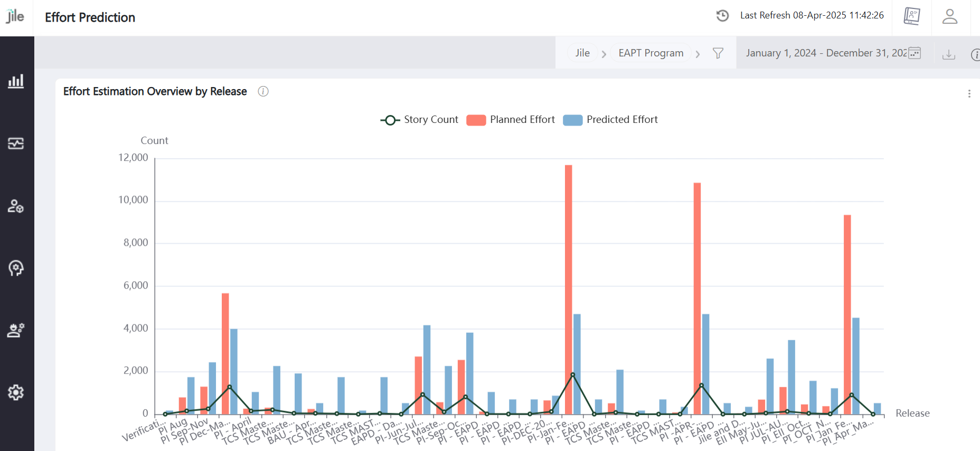Open the user guide book icon
Screen dimensions: 980x451
coord(911,16)
